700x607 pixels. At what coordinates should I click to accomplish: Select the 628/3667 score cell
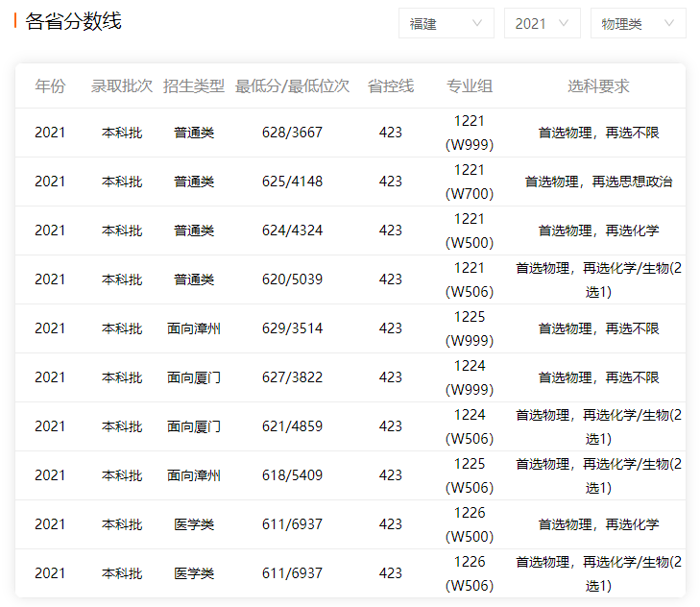[x=292, y=133]
